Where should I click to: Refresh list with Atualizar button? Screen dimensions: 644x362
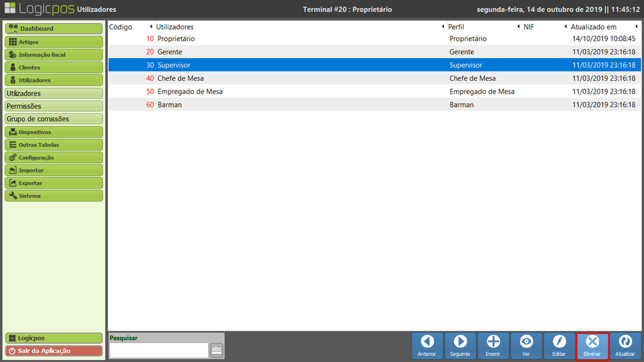[625, 346]
